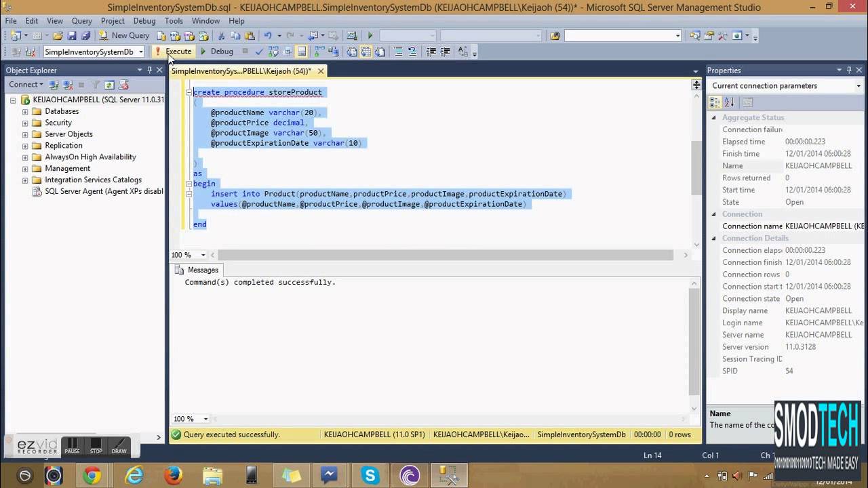The height and width of the screenshot is (488, 868).
Task: Click the Filter funnel icon in Object Explorer
Action: (x=96, y=85)
